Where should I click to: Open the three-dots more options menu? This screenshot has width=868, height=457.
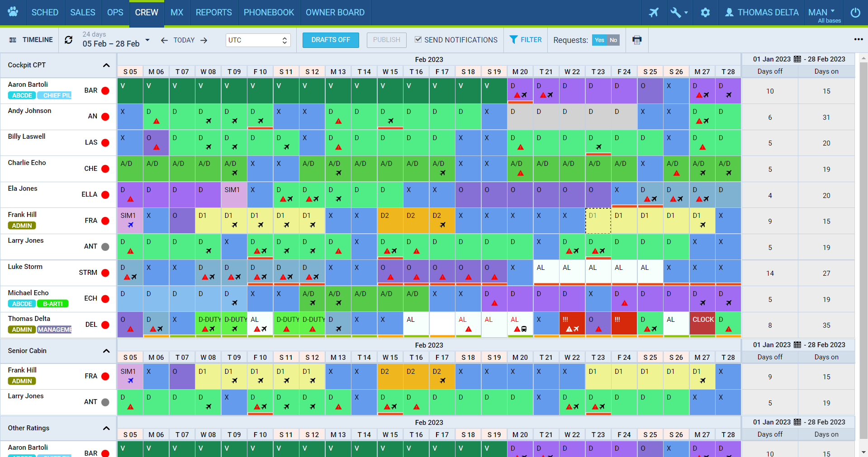[858, 39]
